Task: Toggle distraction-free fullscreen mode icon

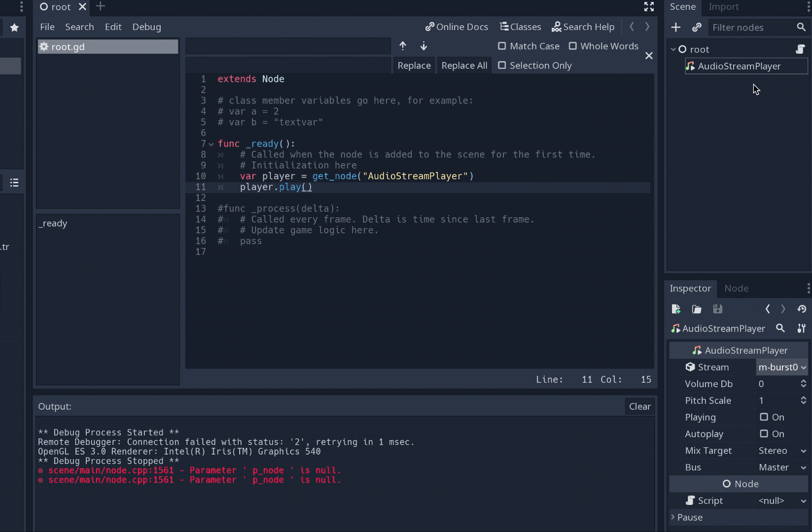Action: click(x=649, y=6)
